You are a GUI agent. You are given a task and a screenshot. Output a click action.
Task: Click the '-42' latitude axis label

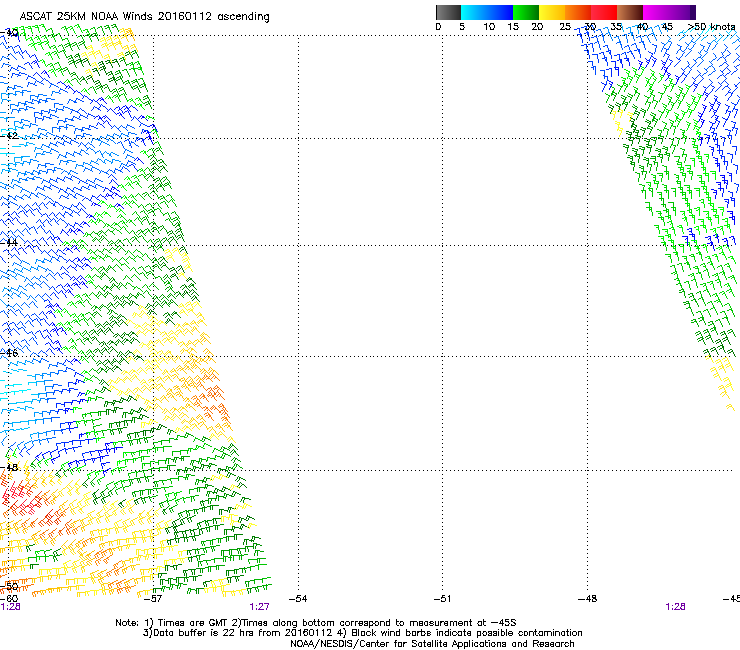(9, 136)
